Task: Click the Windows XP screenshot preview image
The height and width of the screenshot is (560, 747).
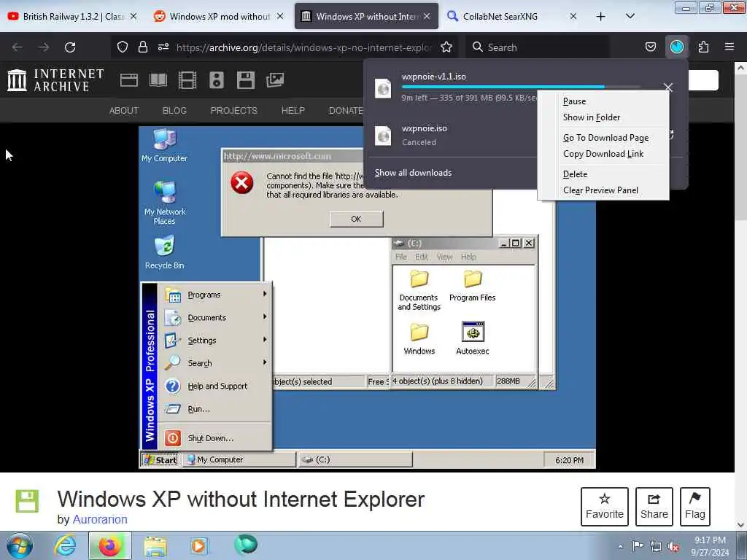Action: [367, 297]
